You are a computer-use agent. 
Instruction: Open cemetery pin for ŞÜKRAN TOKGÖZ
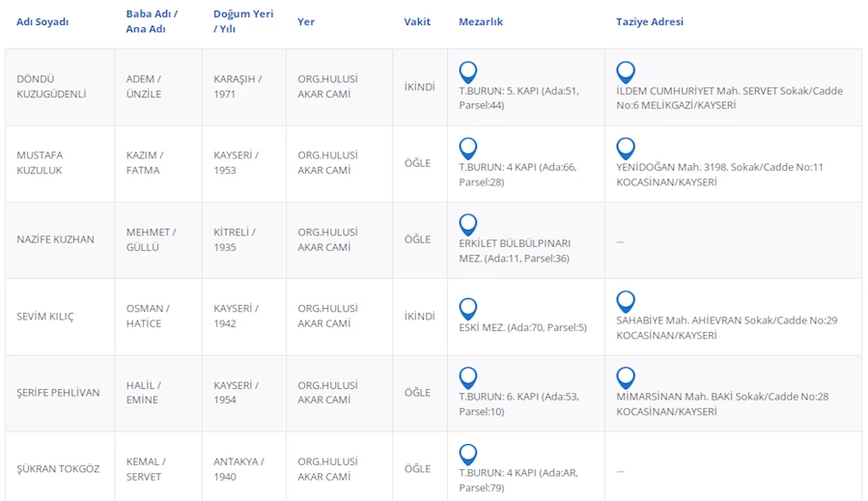coord(468,454)
